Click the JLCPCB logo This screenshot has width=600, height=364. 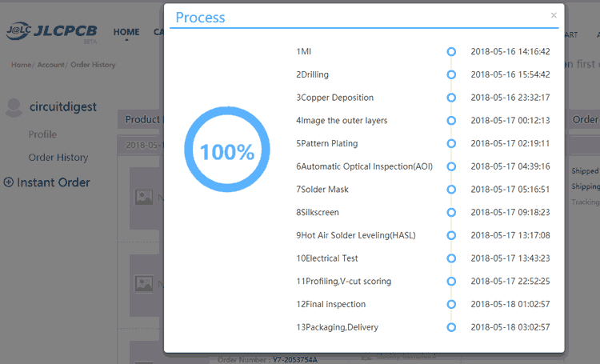pyautogui.click(x=52, y=31)
